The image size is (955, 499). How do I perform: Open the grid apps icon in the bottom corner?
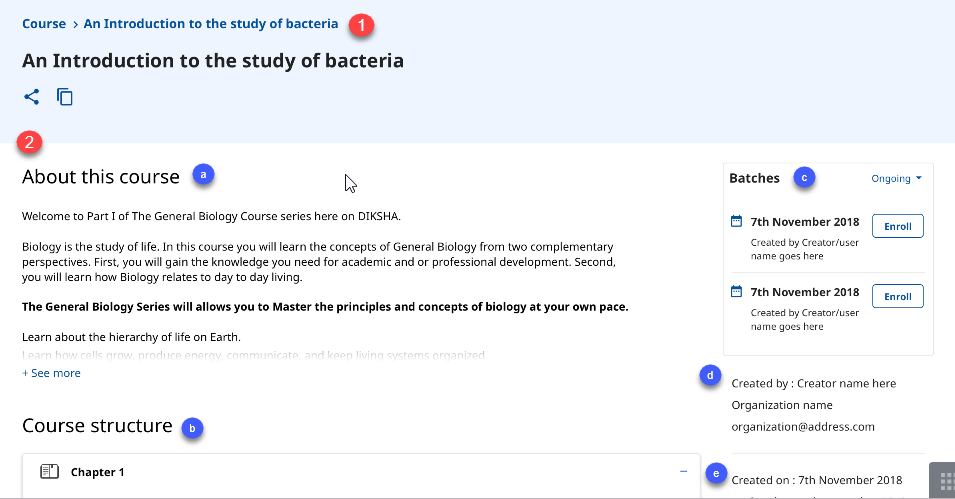point(943,481)
